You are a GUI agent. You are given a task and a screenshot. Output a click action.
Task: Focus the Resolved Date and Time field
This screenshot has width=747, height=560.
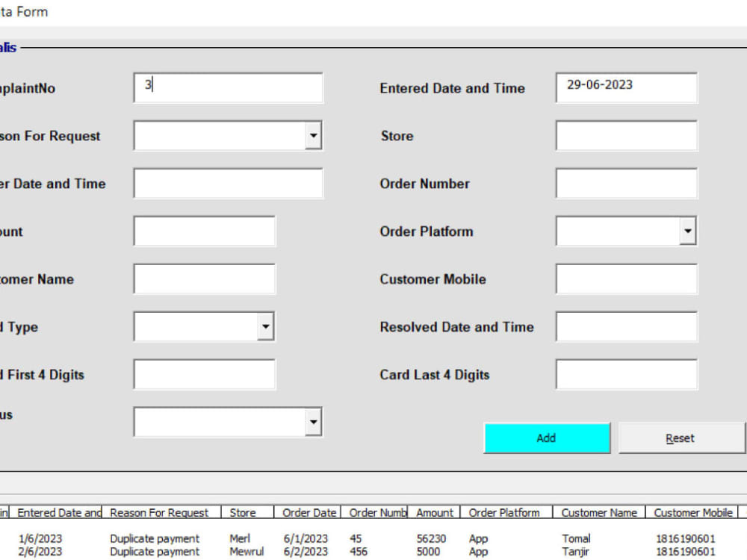pyautogui.click(x=625, y=326)
